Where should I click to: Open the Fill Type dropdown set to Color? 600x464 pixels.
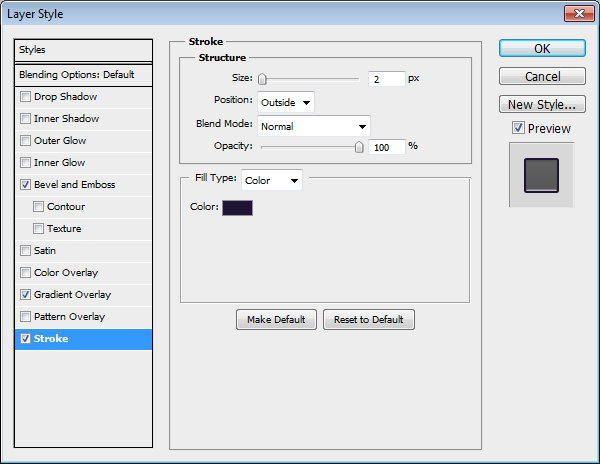pos(272,180)
